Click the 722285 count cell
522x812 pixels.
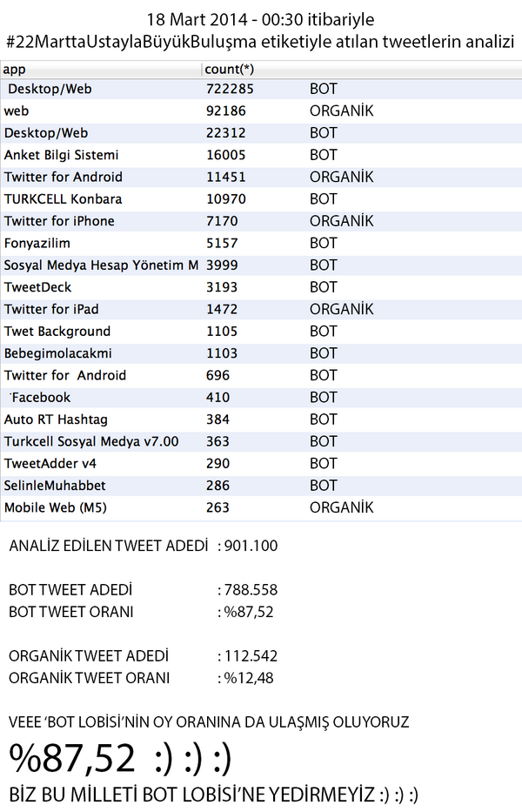230,89
